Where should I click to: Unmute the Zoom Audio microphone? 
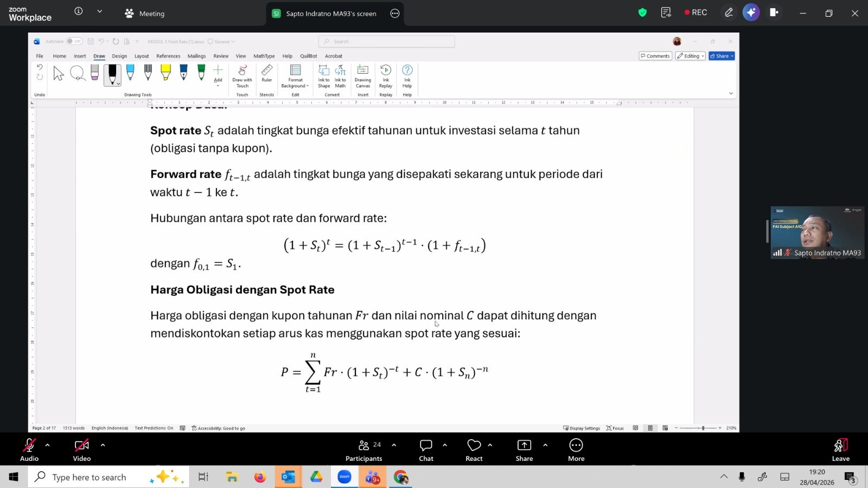29,450
